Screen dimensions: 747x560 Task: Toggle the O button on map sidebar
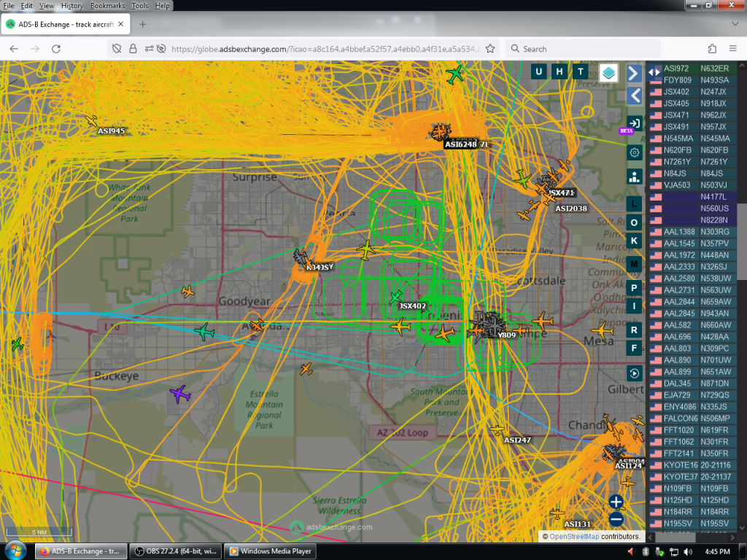634,222
